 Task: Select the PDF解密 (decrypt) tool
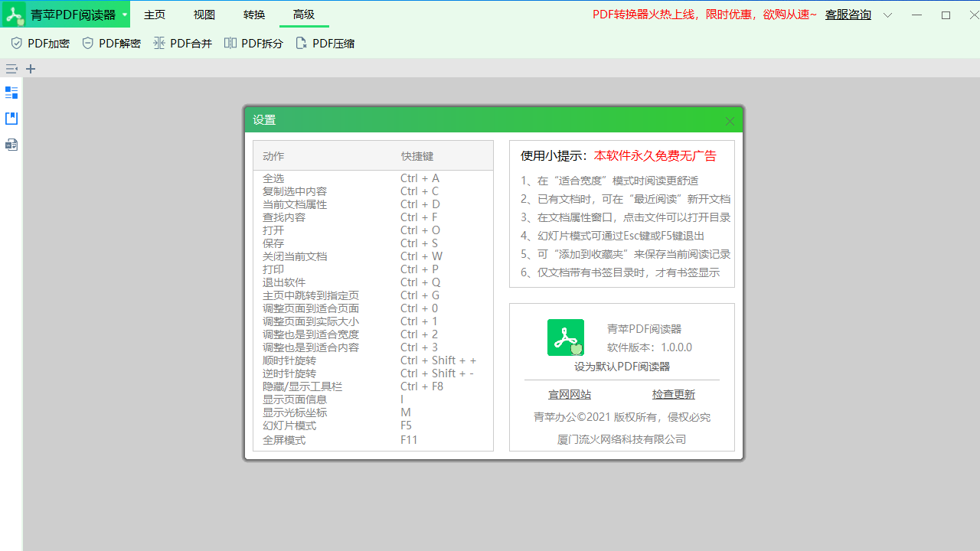point(111,43)
